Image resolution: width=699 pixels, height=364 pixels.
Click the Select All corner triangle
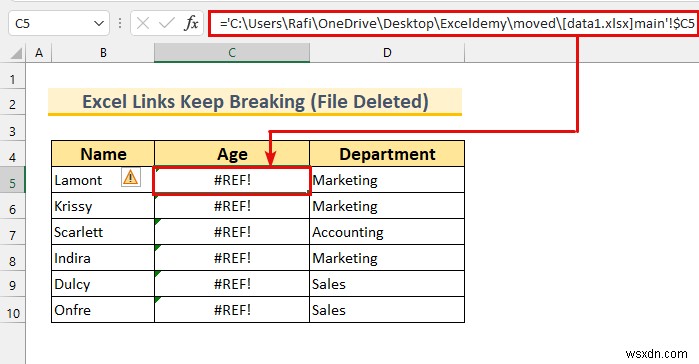[16, 53]
